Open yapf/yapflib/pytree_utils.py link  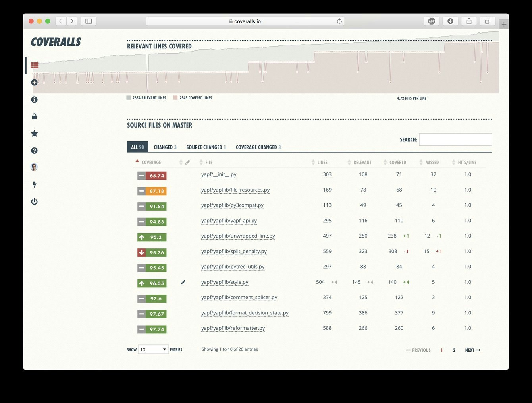(233, 267)
